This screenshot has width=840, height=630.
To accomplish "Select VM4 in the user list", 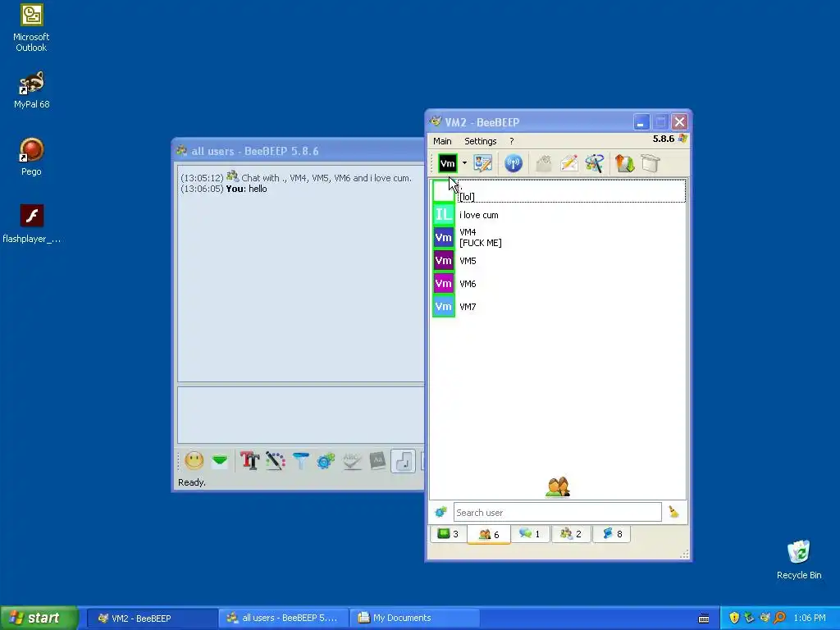I will (558, 237).
